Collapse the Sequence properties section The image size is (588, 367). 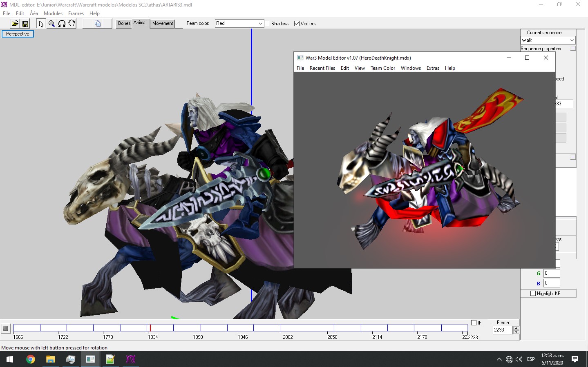click(573, 48)
